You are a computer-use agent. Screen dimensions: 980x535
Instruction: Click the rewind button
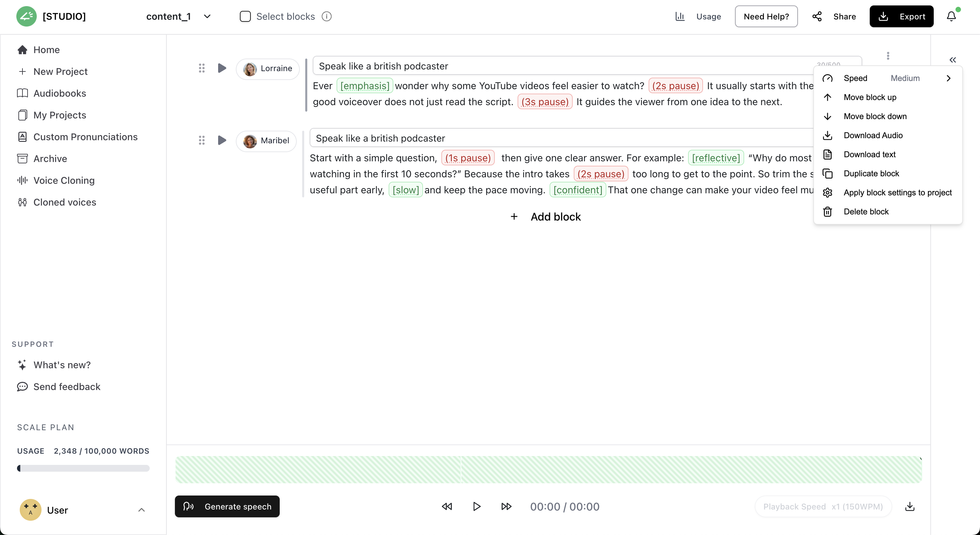(447, 506)
